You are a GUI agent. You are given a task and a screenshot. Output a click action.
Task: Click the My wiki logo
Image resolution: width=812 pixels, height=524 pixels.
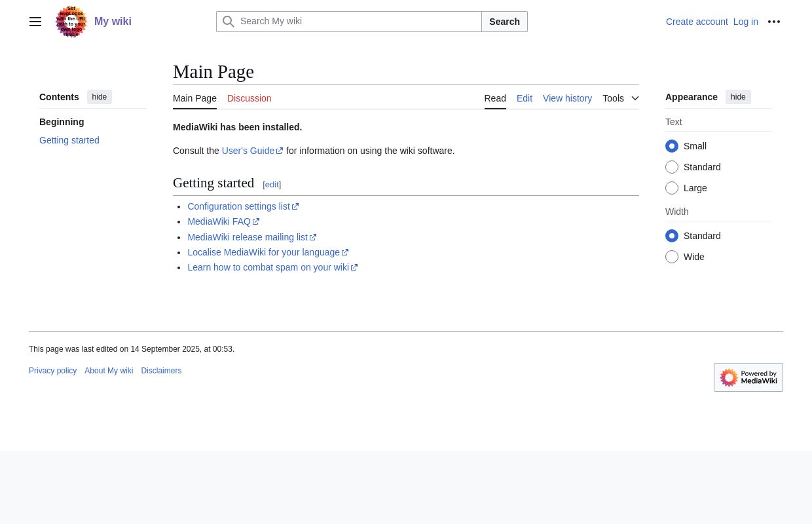(71, 21)
